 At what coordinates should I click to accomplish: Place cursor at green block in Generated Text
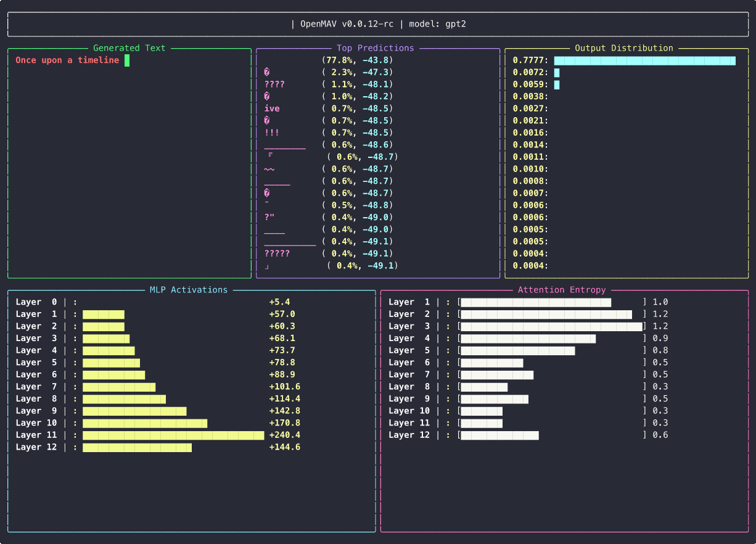coord(127,60)
